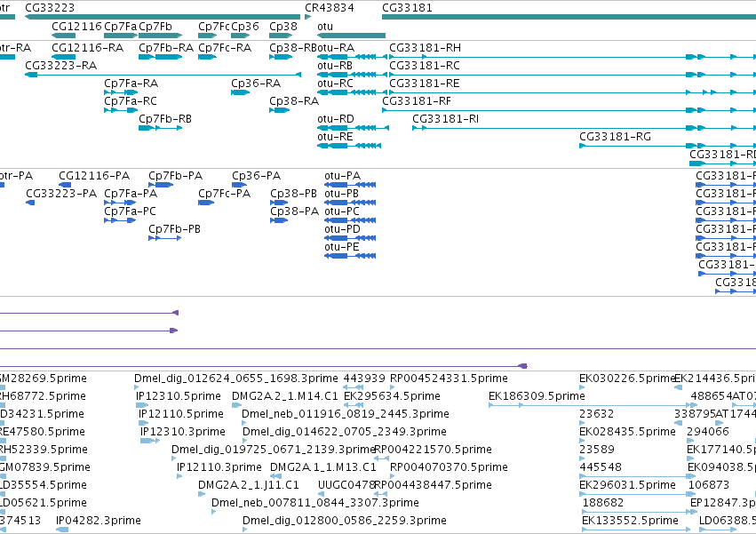Click the Cp7Fb-PA protein label
The height and width of the screenshot is (534, 756).
(x=176, y=176)
